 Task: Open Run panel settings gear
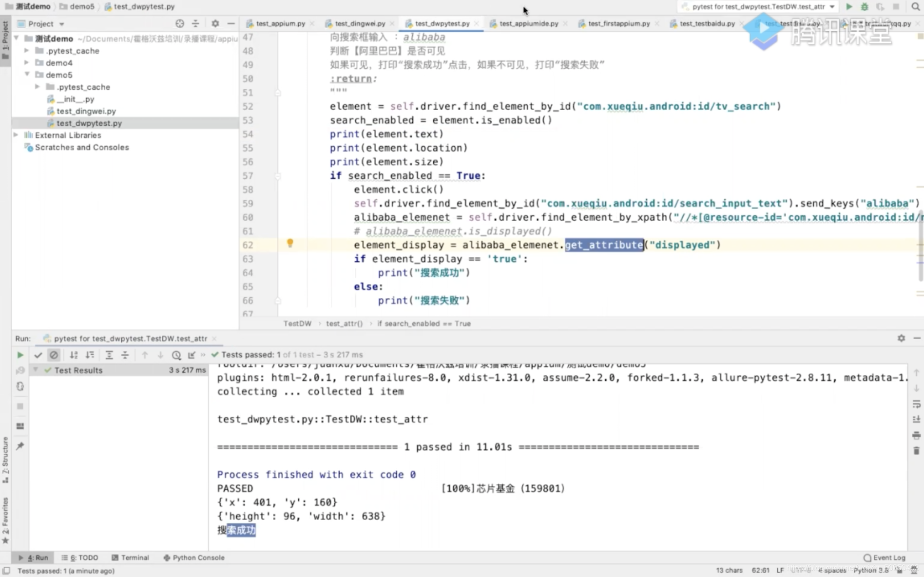[x=901, y=338]
